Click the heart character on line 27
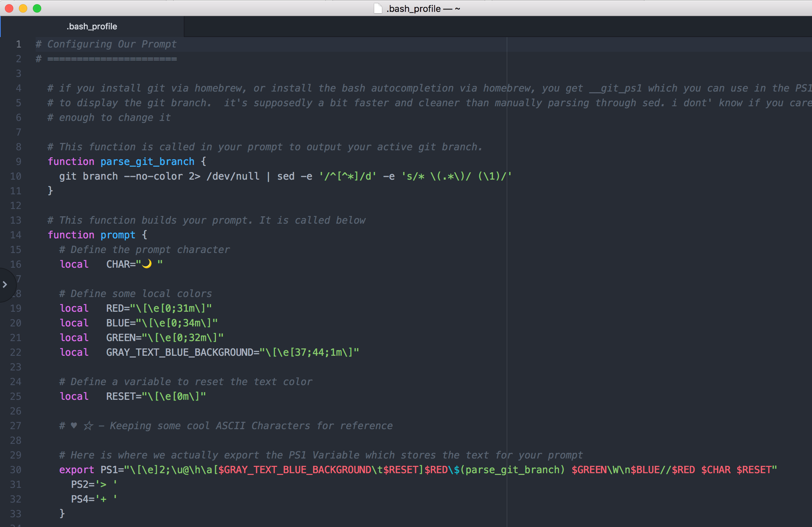The width and height of the screenshot is (812, 527). (x=74, y=425)
